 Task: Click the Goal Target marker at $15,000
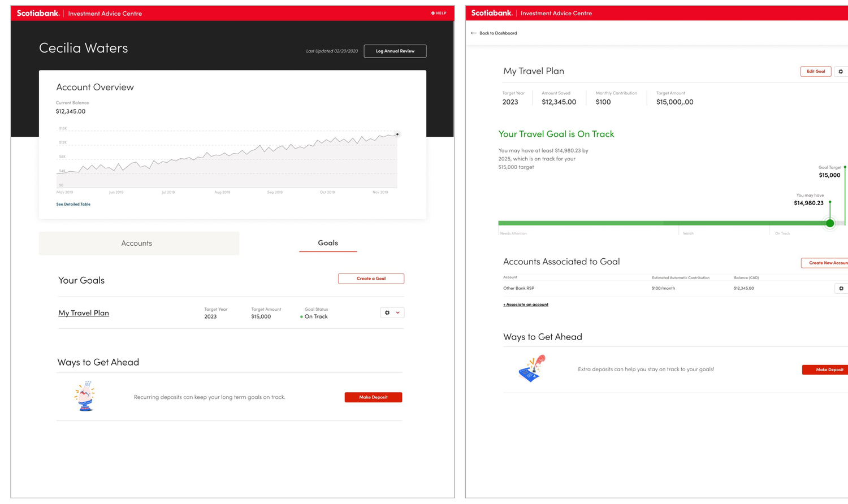coord(845,168)
